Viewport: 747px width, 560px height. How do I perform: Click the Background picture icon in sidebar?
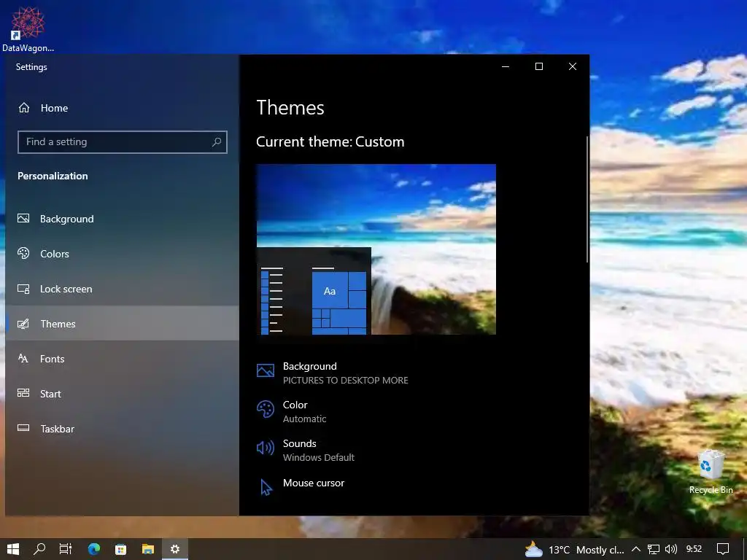[23, 219]
